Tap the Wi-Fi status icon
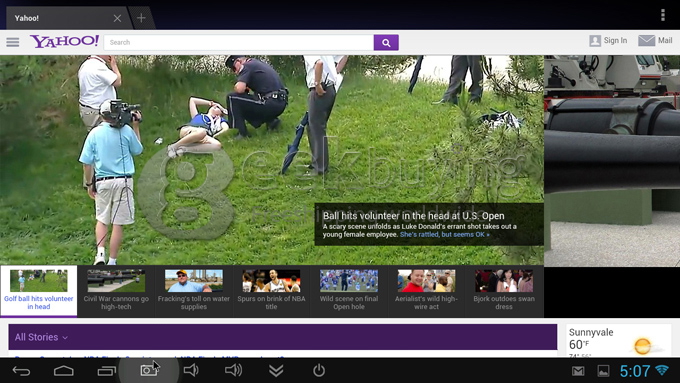This screenshot has height=383, width=680. pos(662,370)
